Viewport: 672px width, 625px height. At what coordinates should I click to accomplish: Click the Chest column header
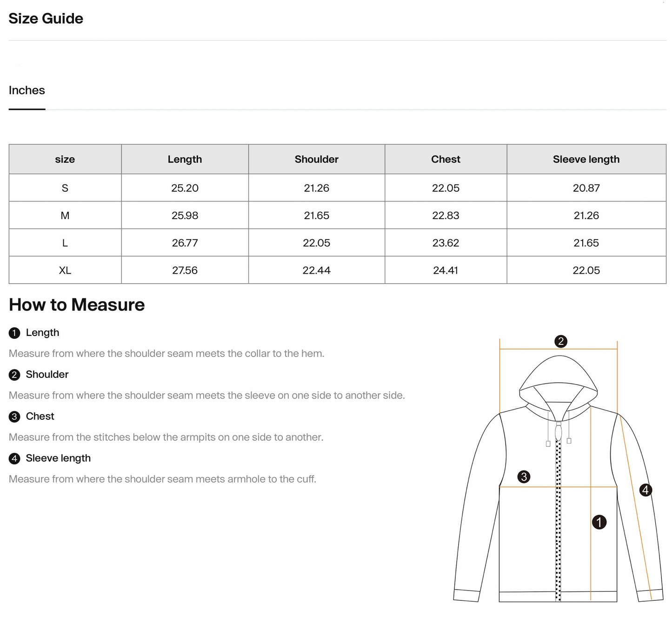[446, 159]
